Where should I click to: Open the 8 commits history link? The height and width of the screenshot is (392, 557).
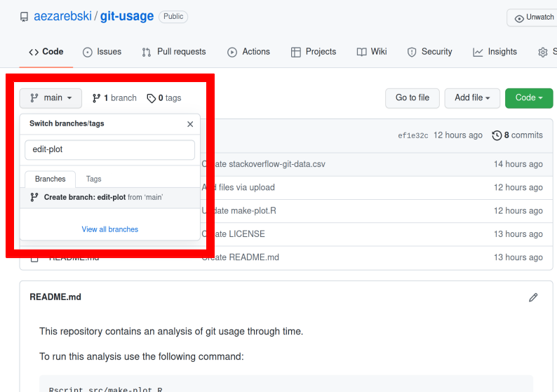tap(517, 135)
